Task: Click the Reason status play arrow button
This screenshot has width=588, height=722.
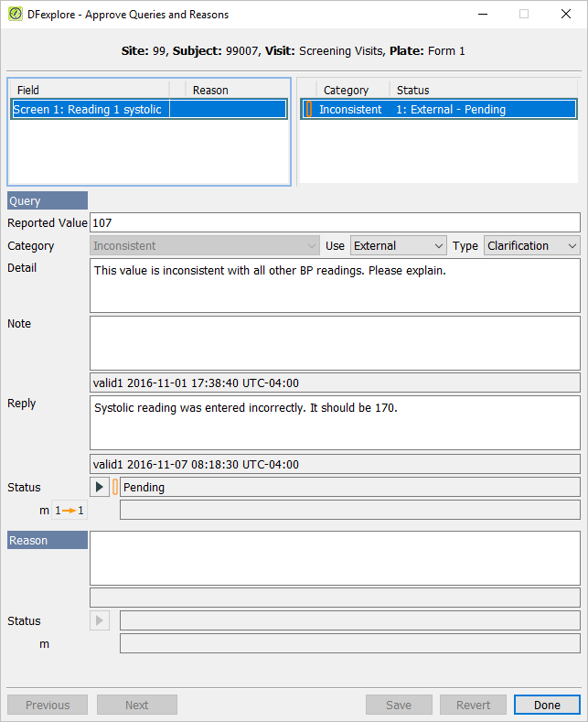Action: point(100,620)
